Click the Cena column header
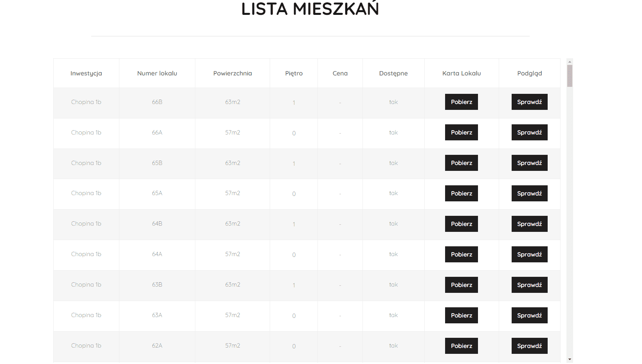 (340, 74)
